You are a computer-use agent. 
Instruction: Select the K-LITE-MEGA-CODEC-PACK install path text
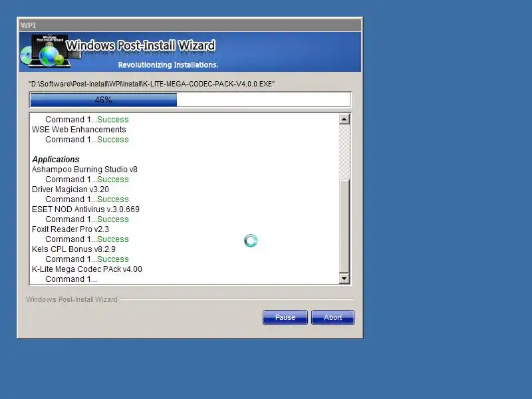tap(152, 84)
